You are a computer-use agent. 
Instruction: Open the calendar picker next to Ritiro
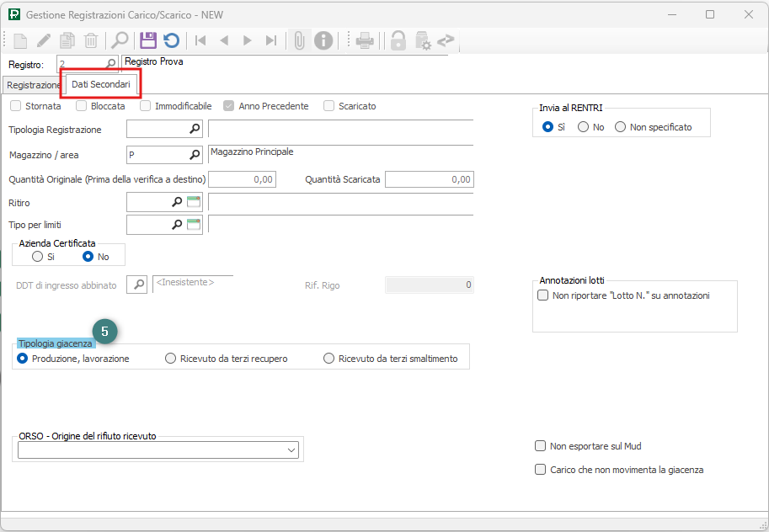194,202
